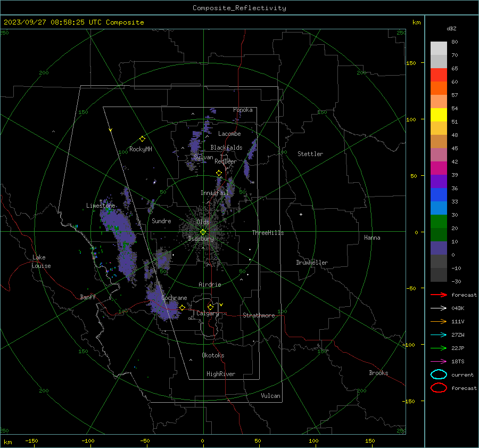Click the dBZ legend heading
The image size is (479, 448).
point(451,28)
